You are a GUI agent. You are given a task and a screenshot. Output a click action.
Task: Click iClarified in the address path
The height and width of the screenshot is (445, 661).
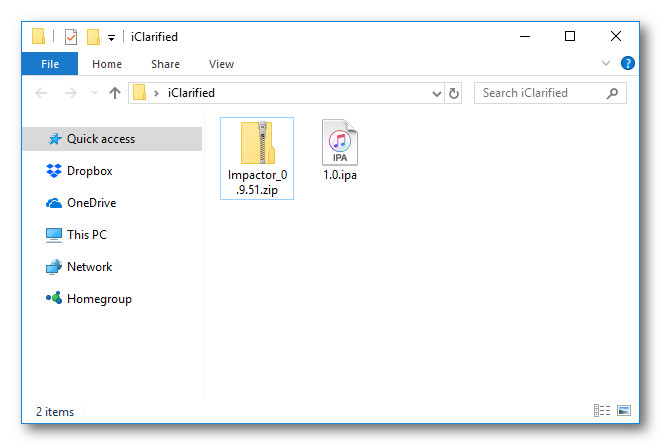point(191,93)
